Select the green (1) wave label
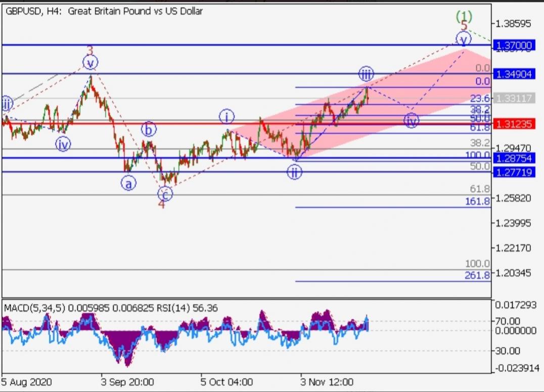This screenshot has width=544, height=392. pos(464,16)
